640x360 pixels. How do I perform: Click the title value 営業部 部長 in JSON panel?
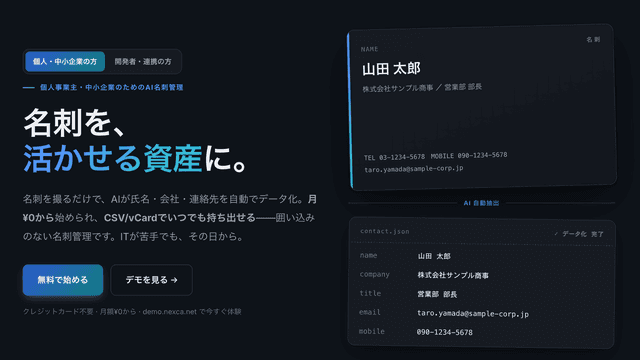pyautogui.click(x=437, y=294)
